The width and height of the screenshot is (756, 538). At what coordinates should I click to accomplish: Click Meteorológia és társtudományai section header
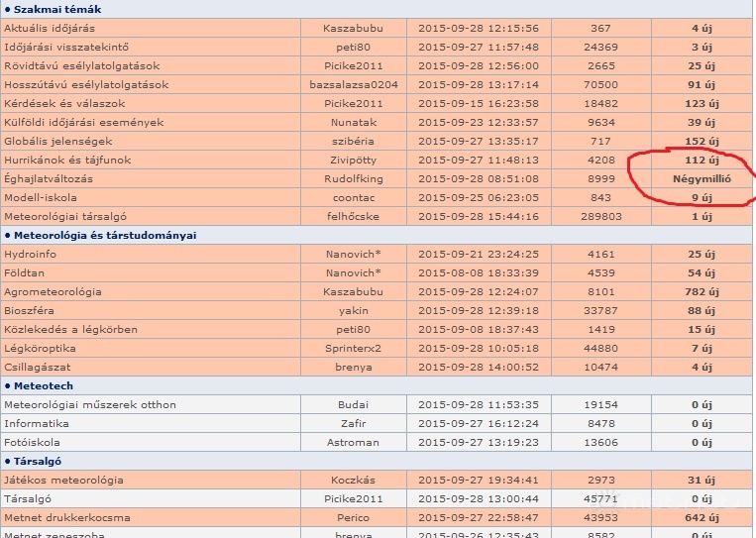pos(104,236)
